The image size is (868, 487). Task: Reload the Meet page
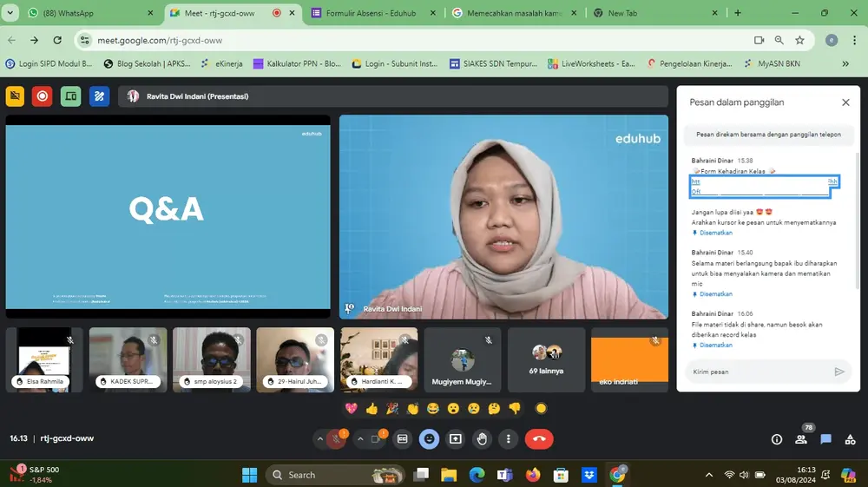click(57, 40)
